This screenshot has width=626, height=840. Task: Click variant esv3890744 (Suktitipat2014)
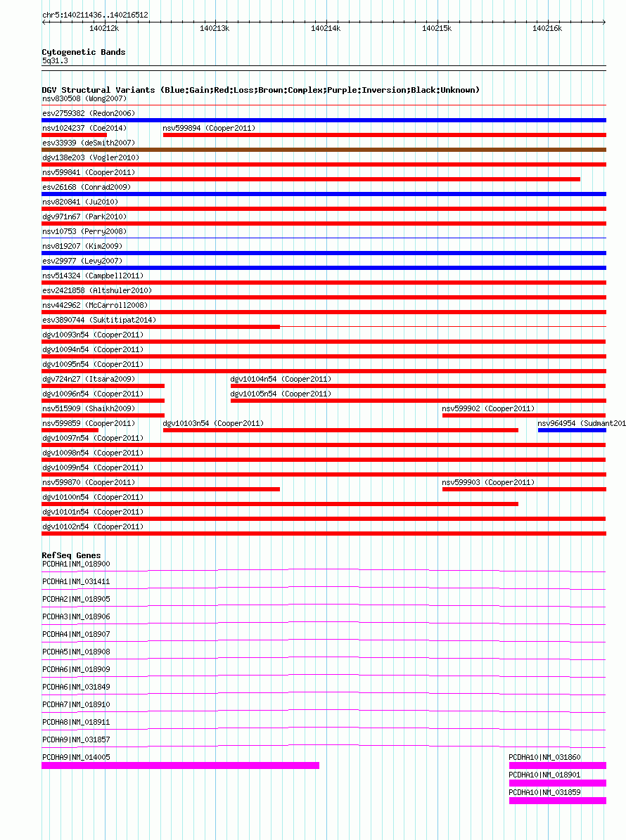point(100,320)
